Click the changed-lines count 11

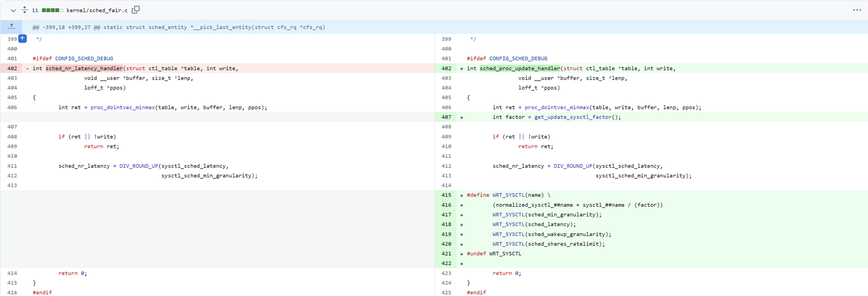(x=35, y=10)
